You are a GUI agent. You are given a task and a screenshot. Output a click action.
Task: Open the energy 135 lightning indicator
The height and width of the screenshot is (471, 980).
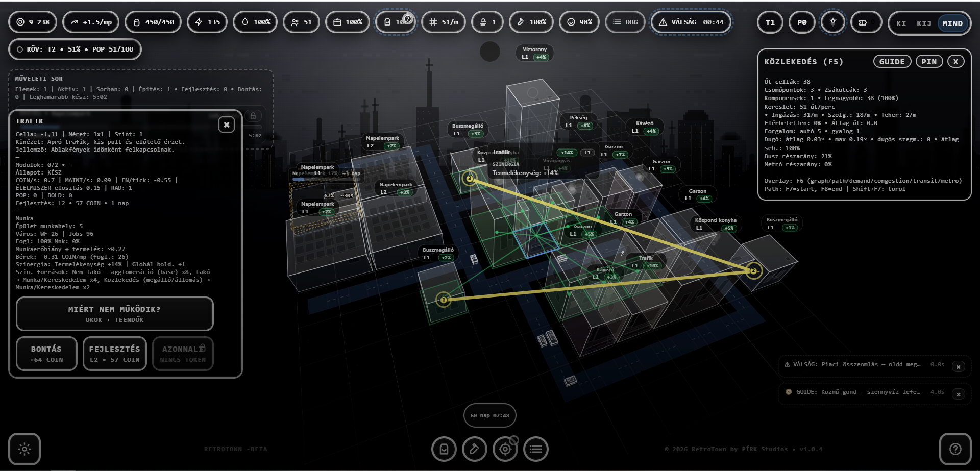click(207, 22)
